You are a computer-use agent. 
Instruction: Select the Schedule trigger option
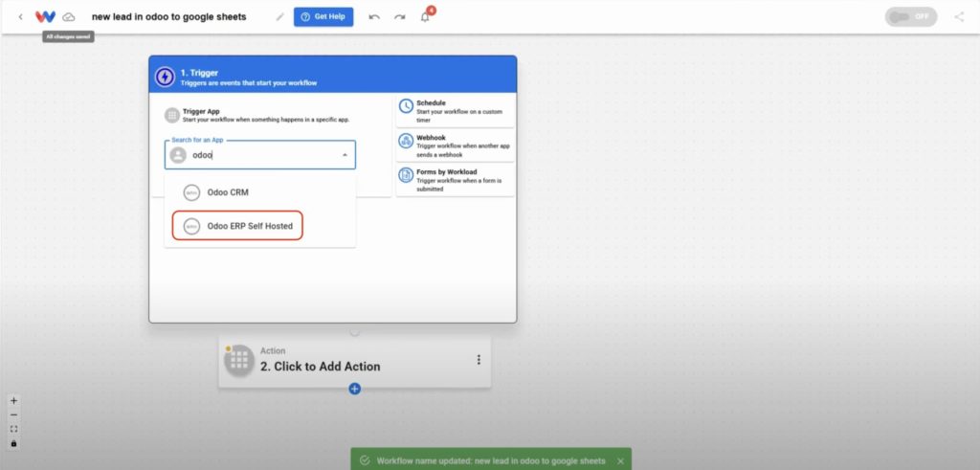(455, 111)
